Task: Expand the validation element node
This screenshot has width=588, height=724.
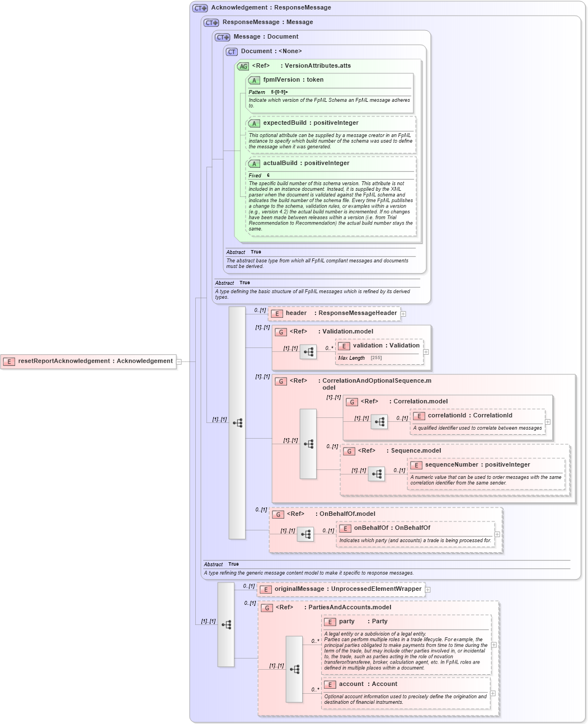Action: coord(426,352)
